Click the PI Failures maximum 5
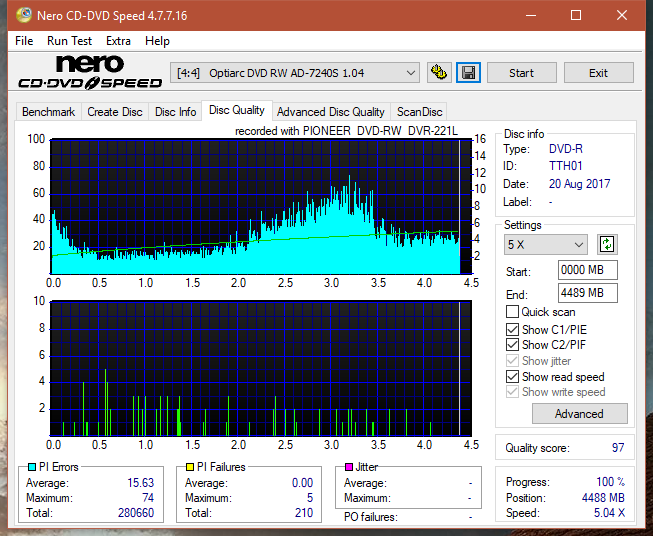 pos(310,498)
